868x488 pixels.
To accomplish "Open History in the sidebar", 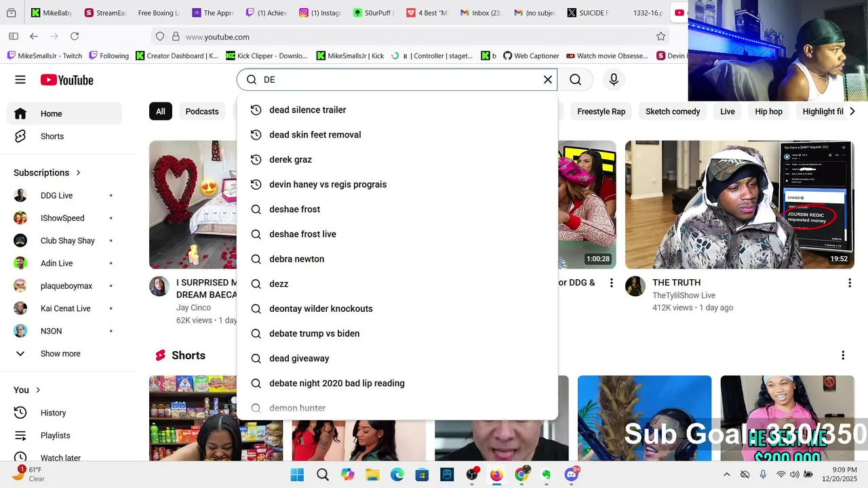I will [x=64, y=413].
